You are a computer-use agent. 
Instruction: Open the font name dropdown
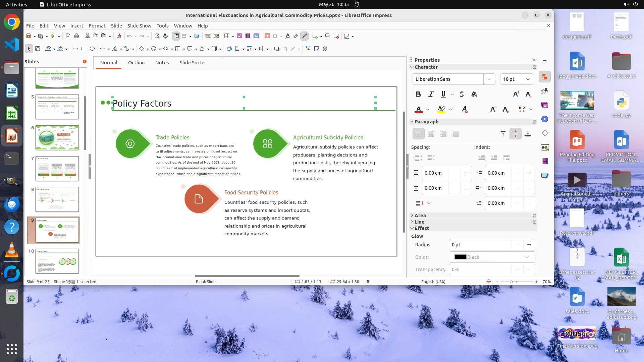tap(489, 79)
